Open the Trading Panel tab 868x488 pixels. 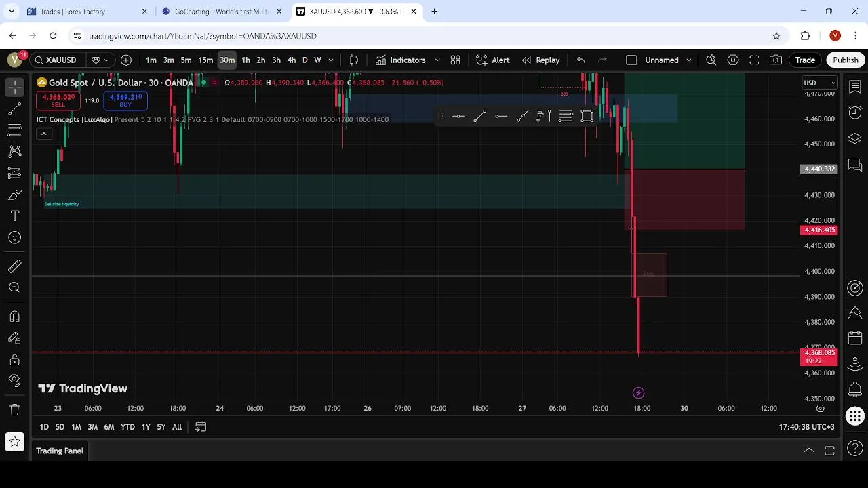(x=60, y=451)
